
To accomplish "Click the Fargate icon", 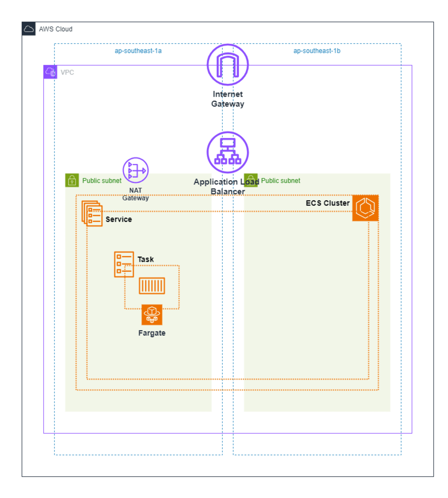I will pos(152,314).
